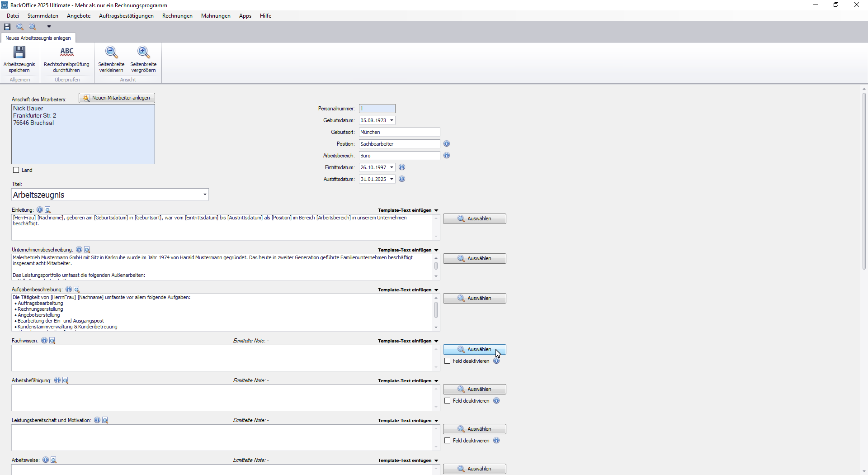Screen dimensions: 868x475
Task: Click Seitenbreite vergrößern zoom-in icon
Action: pos(143,59)
